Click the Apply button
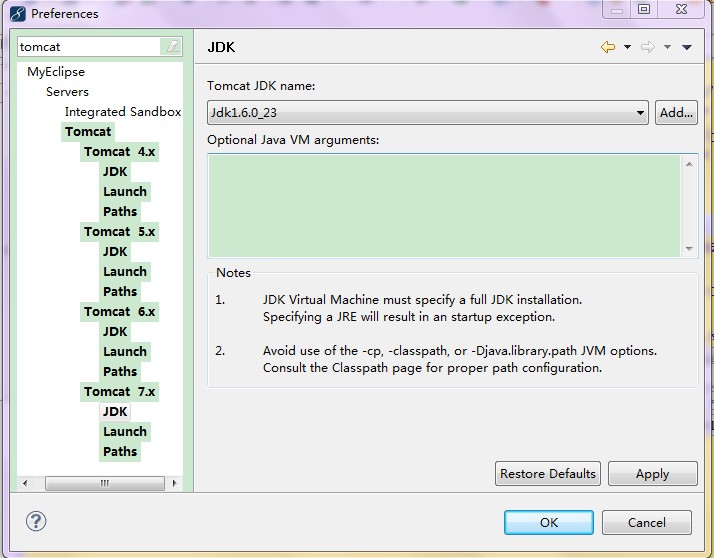 click(653, 474)
